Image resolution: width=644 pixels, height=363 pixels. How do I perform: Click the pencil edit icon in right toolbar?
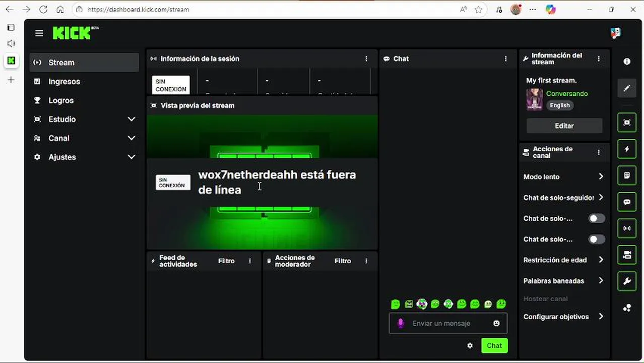coord(627,88)
